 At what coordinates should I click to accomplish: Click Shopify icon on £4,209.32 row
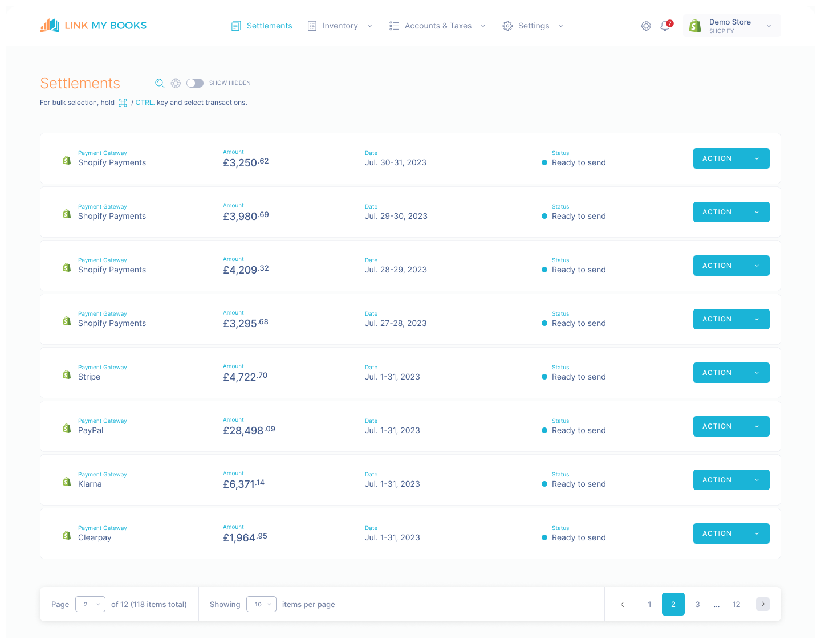point(67,267)
